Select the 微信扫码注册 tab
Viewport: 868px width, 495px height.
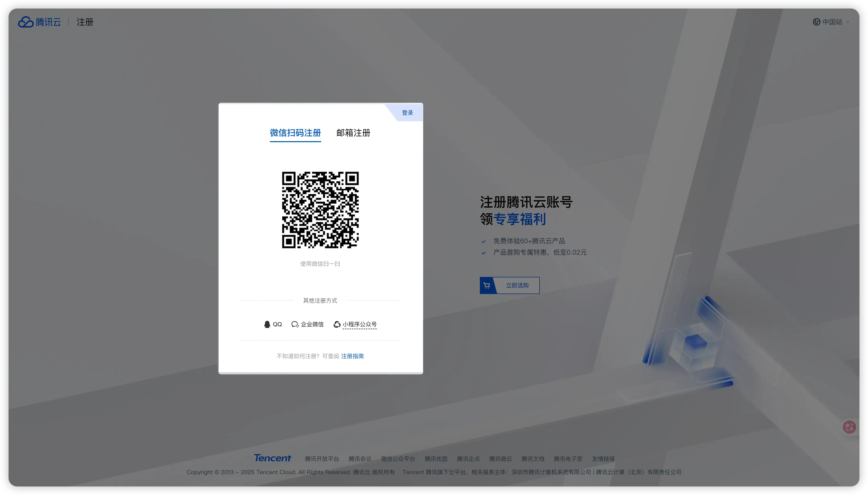[x=295, y=133]
